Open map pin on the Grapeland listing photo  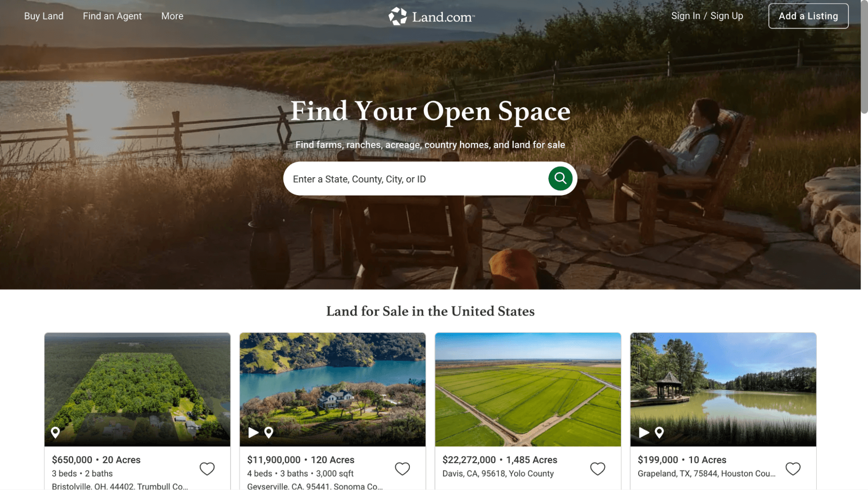click(660, 433)
